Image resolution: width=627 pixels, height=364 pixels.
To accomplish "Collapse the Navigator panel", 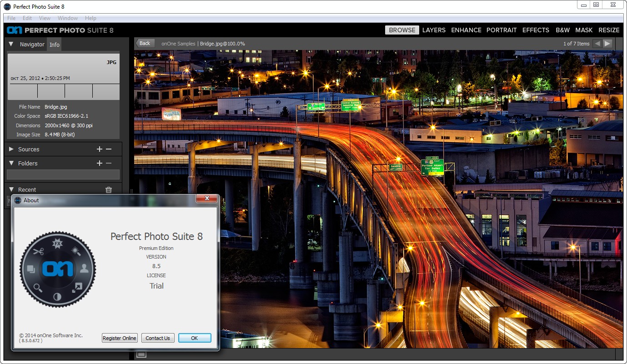I will click(11, 44).
